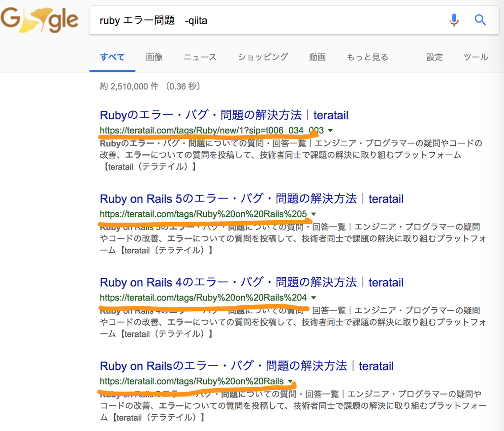Click the green URL ending in Rails%205
The width and height of the screenshot is (504, 431).
[x=203, y=214]
